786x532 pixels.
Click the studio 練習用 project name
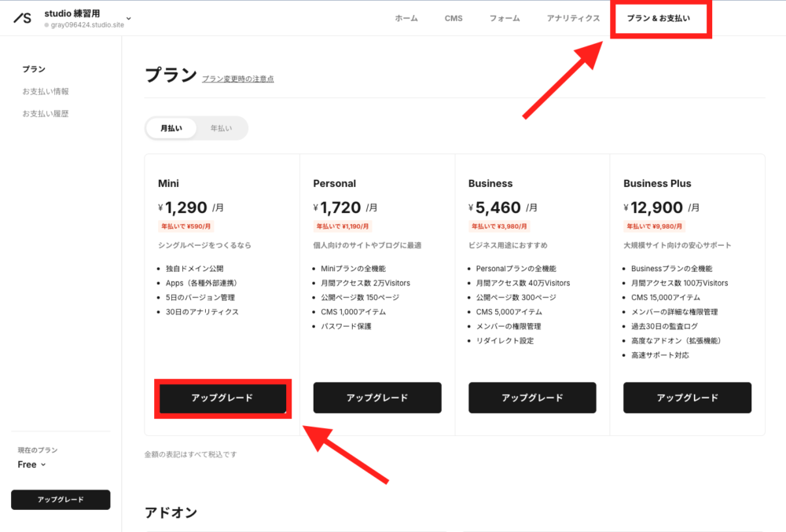point(72,13)
